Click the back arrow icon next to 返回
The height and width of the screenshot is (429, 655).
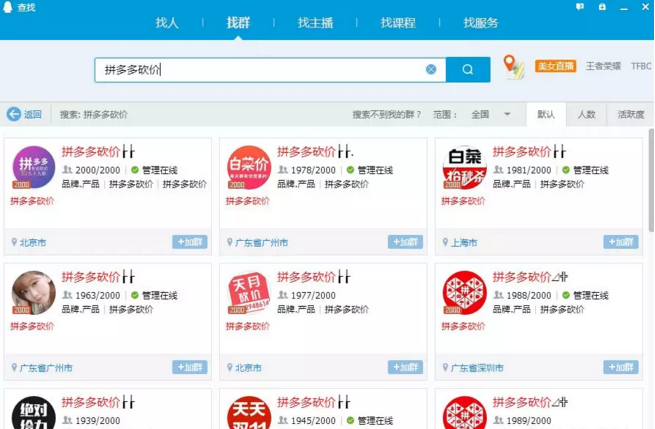pyautogui.click(x=13, y=114)
